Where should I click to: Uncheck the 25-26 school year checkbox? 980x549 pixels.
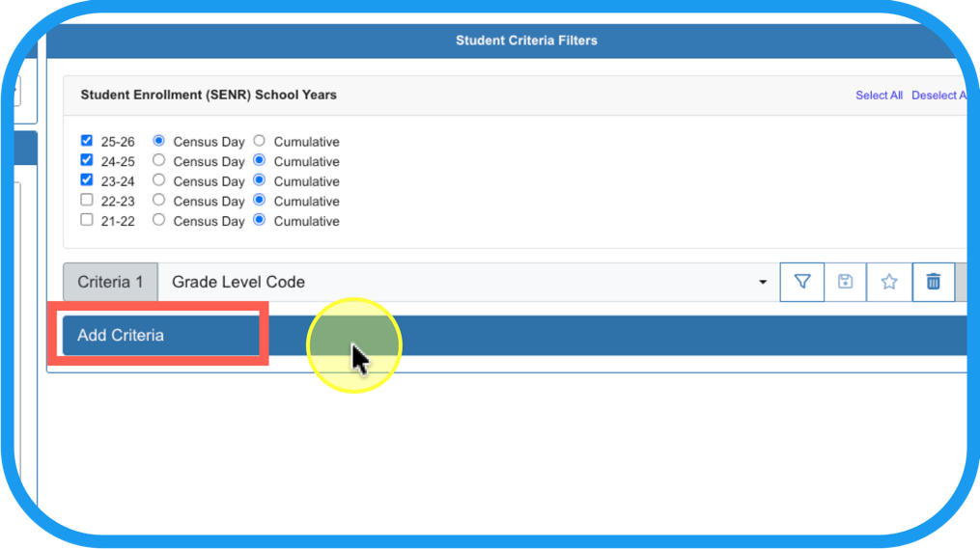tap(87, 141)
